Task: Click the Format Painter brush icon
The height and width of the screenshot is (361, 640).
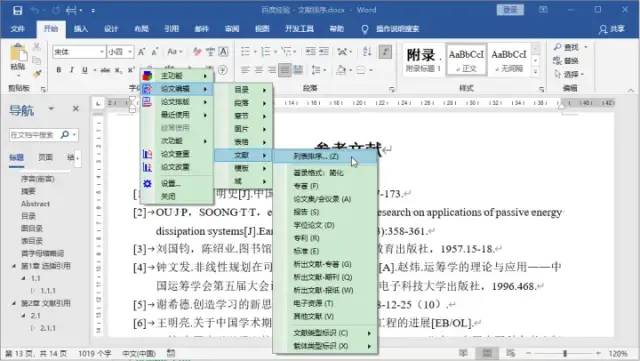Action: click(x=37, y=74)
